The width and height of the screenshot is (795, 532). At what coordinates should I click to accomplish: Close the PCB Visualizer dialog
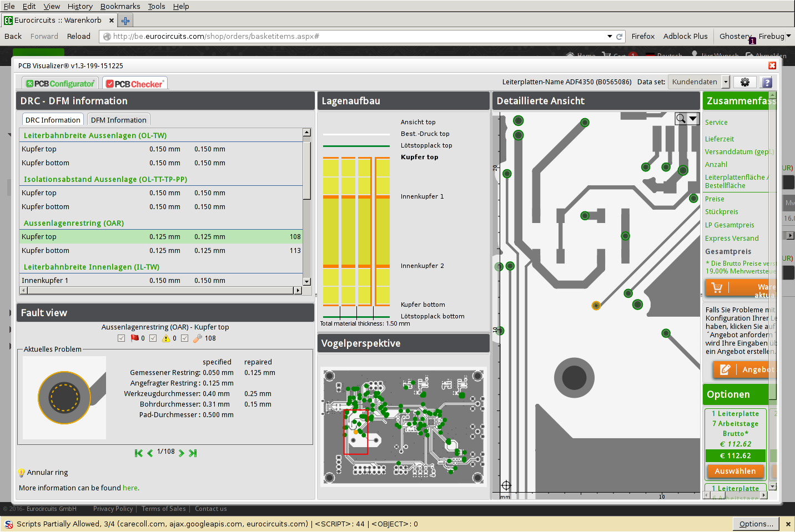coord(772,65)
